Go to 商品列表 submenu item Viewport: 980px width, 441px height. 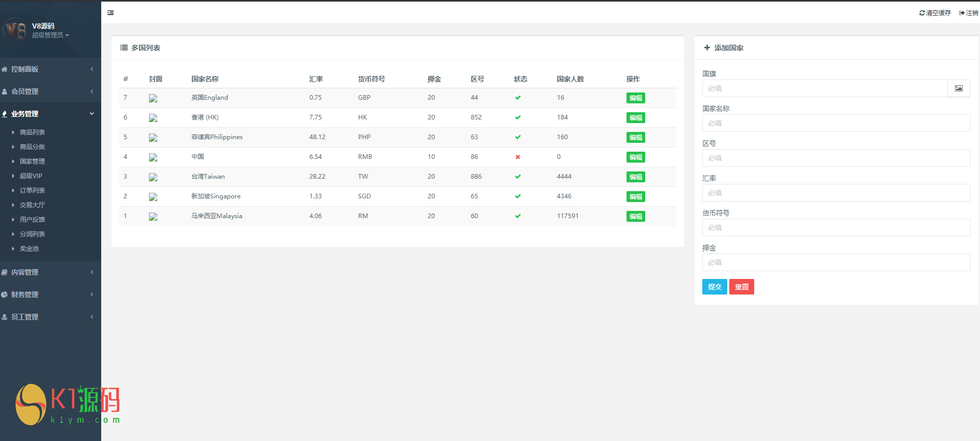pos(32,132)
